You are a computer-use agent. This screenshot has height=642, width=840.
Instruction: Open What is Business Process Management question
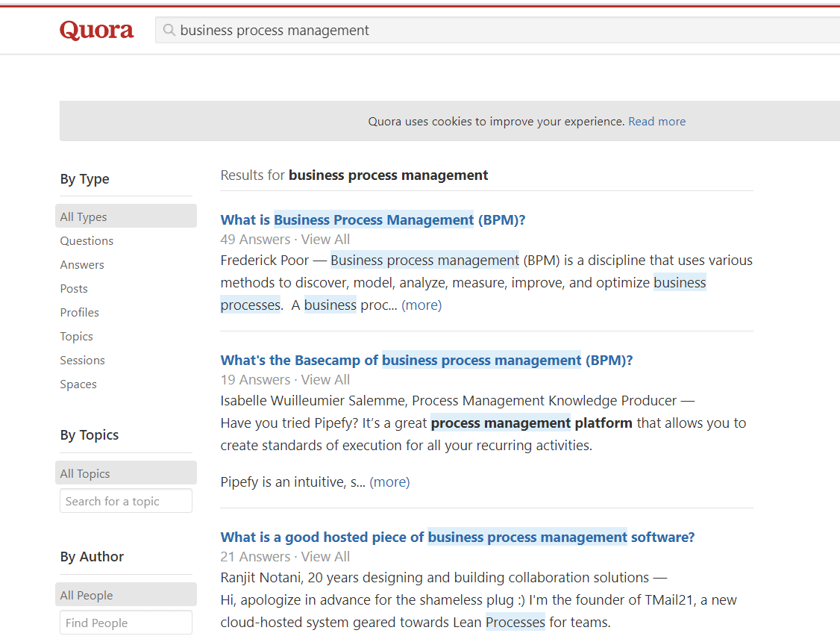click(373, 220)
